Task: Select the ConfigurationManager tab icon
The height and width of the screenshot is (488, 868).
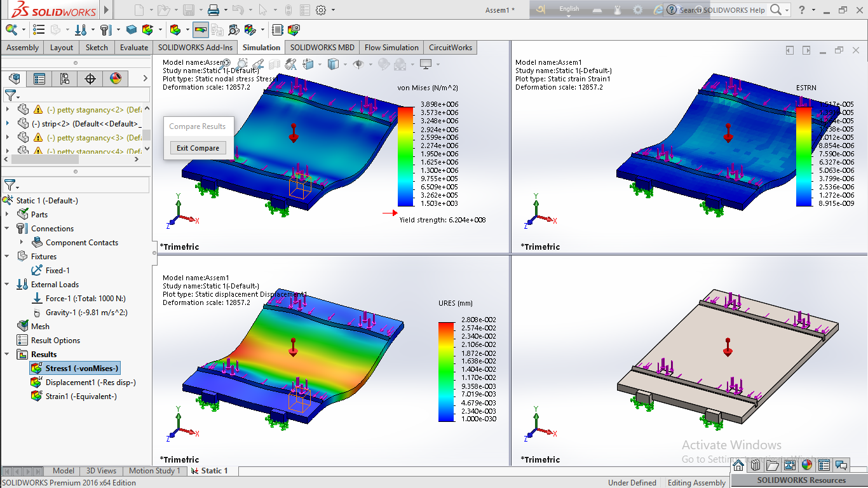Action: (65, 79)
